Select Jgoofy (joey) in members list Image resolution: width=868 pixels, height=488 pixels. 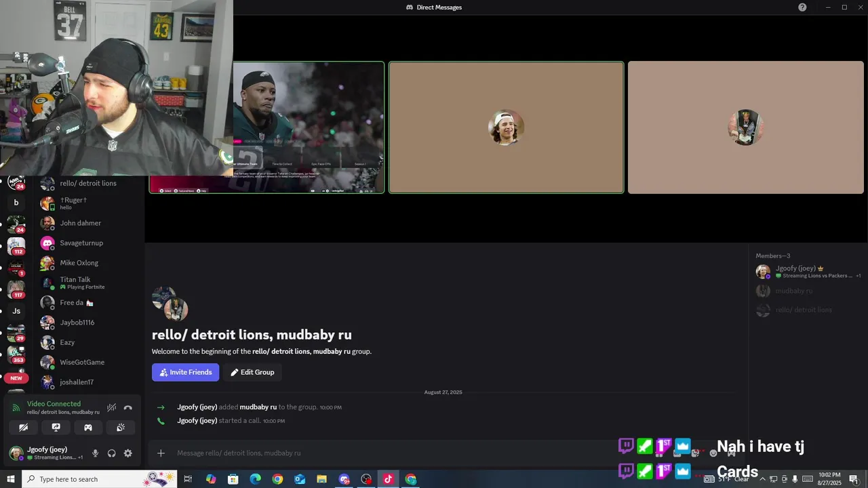[x=808, y=272]
